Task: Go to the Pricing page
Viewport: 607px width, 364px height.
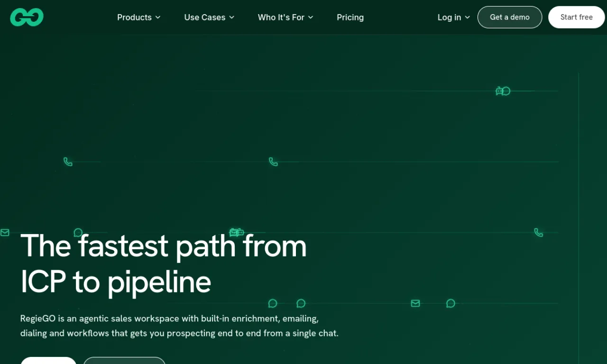Action: coord(350,18)
